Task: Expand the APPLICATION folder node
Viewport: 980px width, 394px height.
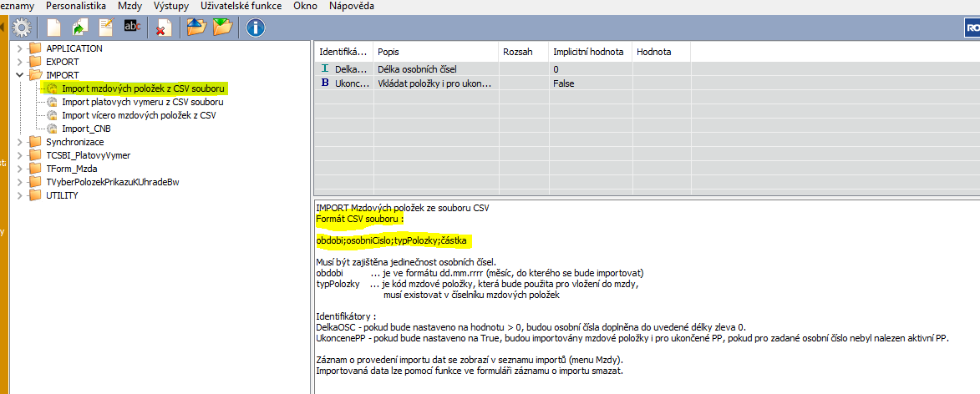Action: click(19, 48)
